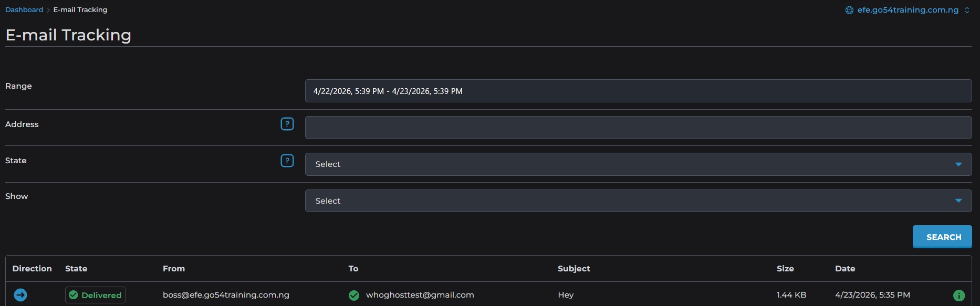This screenshot has height=306, width=980.
Task: Open the State select dropdown
Action: 638,164
